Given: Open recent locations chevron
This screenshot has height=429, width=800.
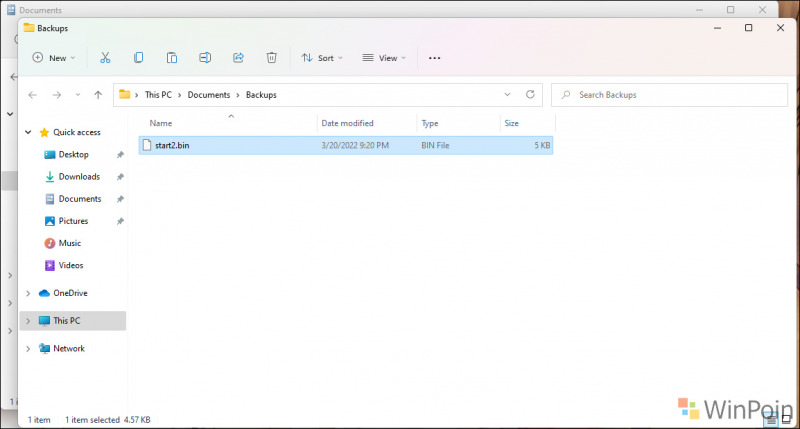Looking at the screenshot, I should click(78, 95).
